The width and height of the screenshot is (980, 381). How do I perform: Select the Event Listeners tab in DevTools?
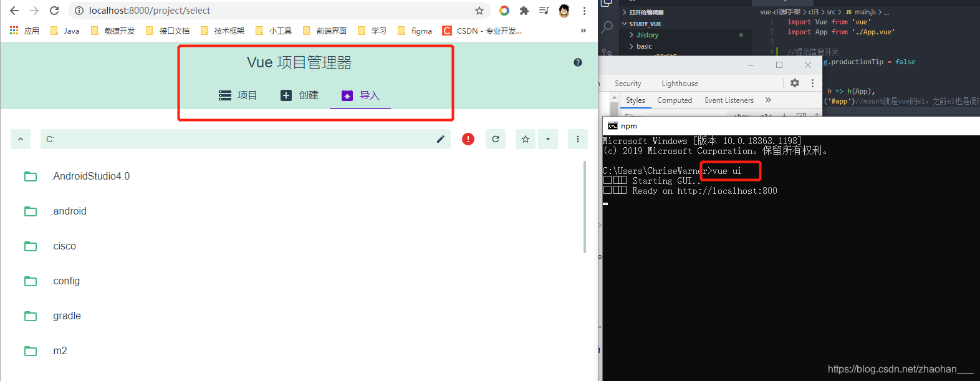tap(729, 100)
